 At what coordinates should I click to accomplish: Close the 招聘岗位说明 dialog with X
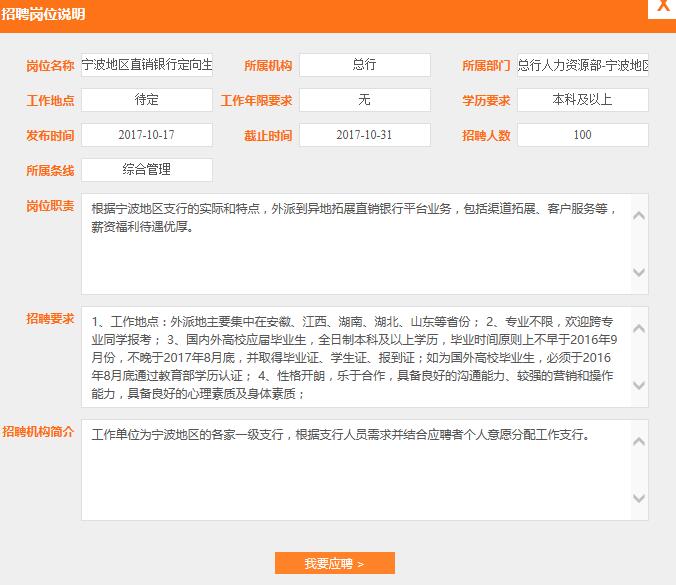click(x=662, y=8)
